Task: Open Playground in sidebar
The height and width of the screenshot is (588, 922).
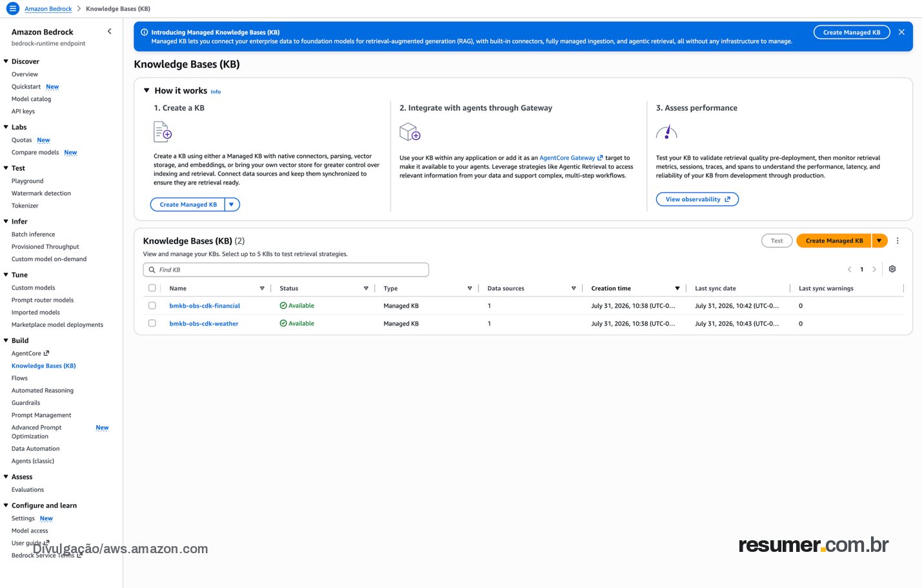Action: [x=28, y=181]
